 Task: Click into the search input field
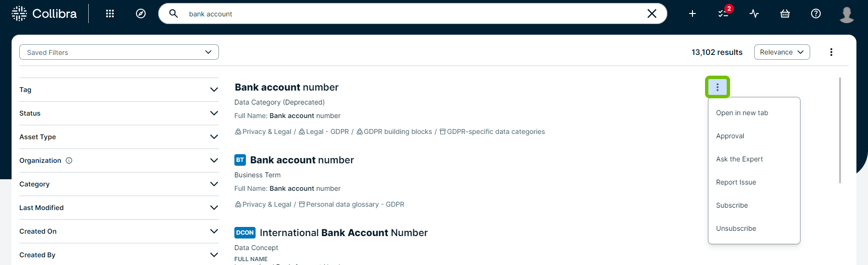pyautogui.click(x=410, y=14)
